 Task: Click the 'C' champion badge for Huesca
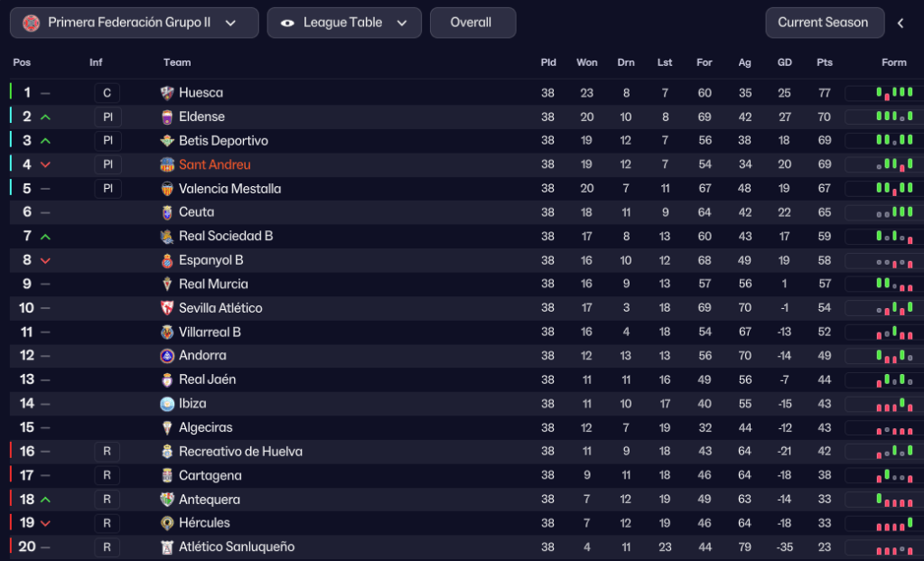coord(107,93)
